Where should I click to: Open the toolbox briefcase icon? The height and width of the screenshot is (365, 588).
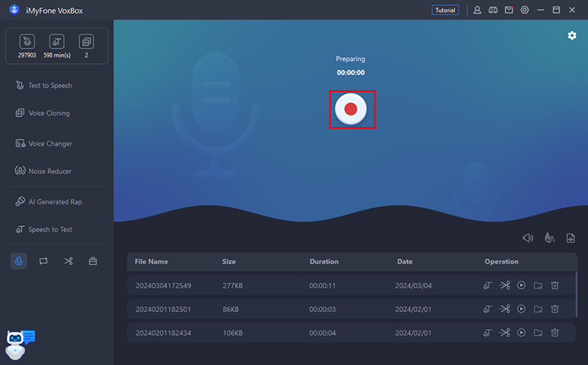pos(93,261)
